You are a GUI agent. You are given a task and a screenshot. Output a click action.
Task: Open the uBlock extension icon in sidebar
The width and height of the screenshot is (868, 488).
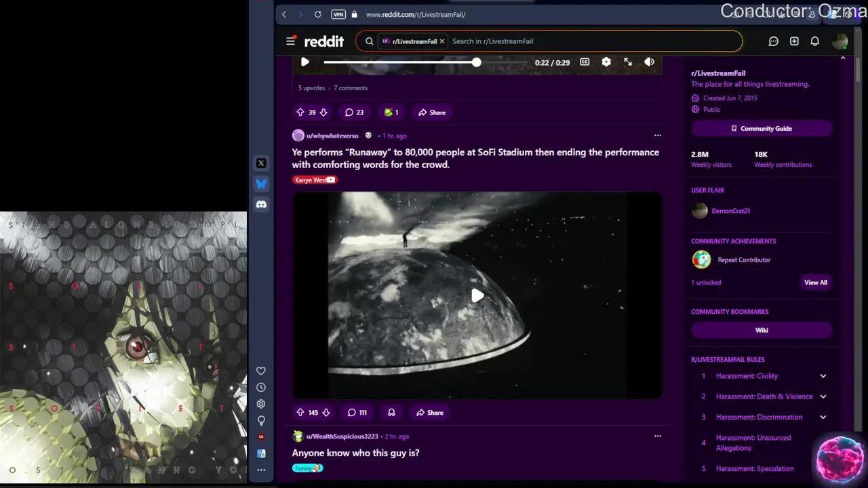[x=261, y=437]
